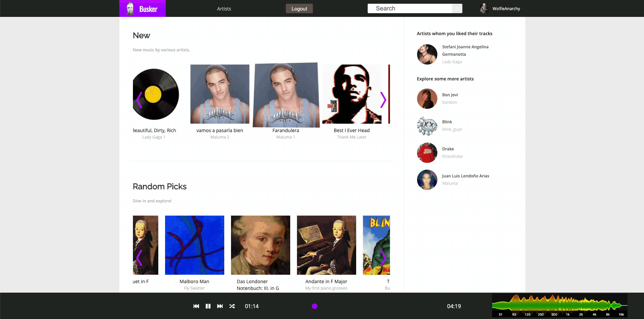The height and width of the screenshot is (319, 644).
Task: Click the Malboro Man track title
Action: [194, 281]
